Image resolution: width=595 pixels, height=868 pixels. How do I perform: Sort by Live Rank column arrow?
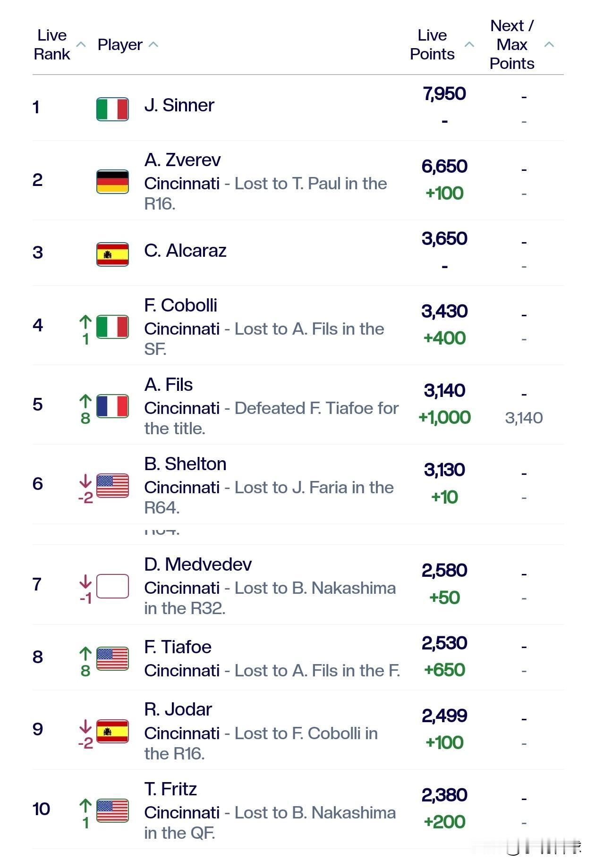tap(81, 44)
